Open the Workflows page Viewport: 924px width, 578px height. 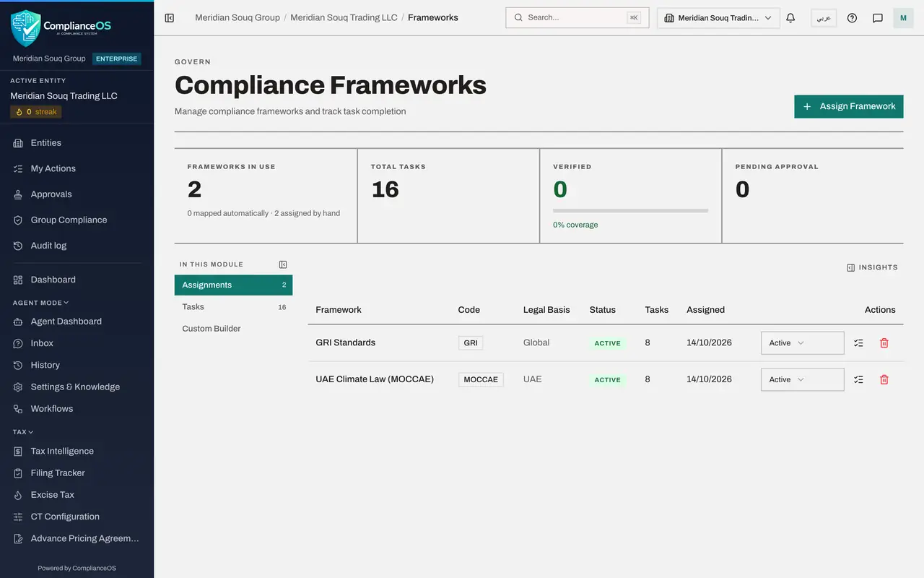[77, 409]
